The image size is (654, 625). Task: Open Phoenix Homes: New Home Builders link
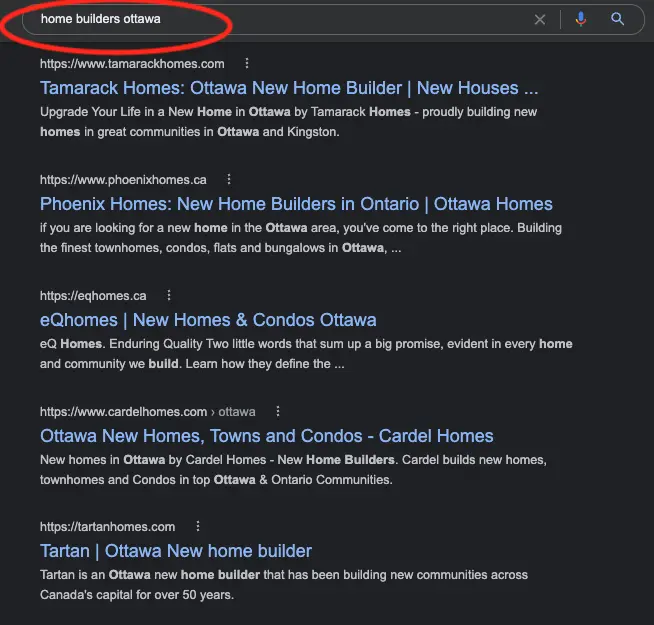296,205
